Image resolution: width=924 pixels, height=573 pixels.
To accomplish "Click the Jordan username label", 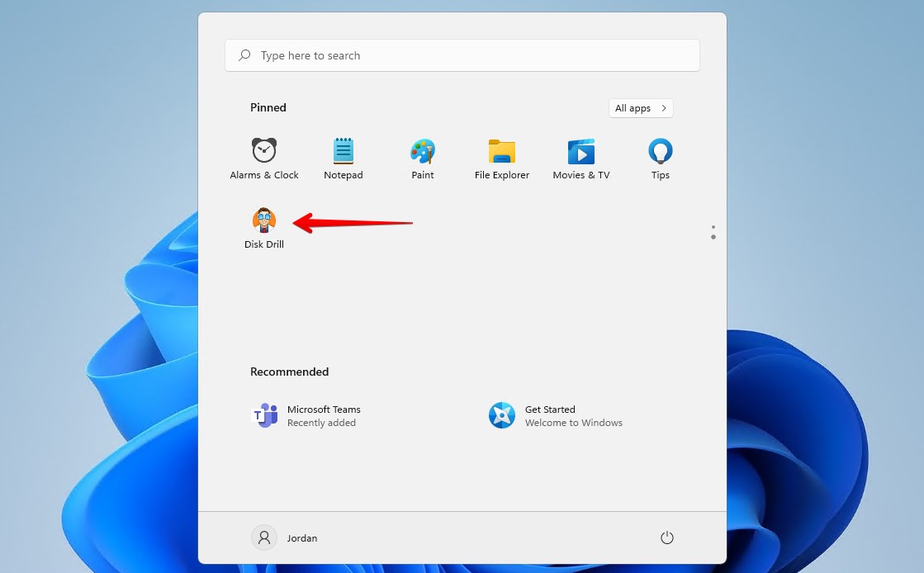I will point(301,537).
